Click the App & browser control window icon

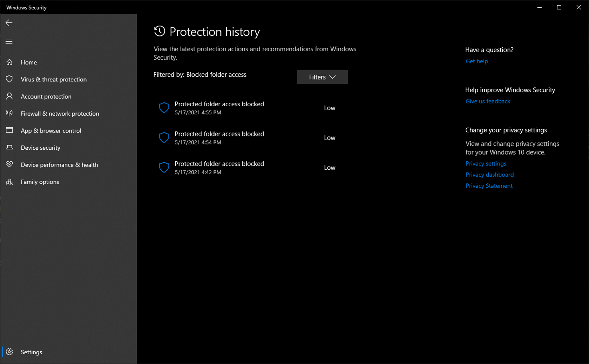[x=9, y=130]
